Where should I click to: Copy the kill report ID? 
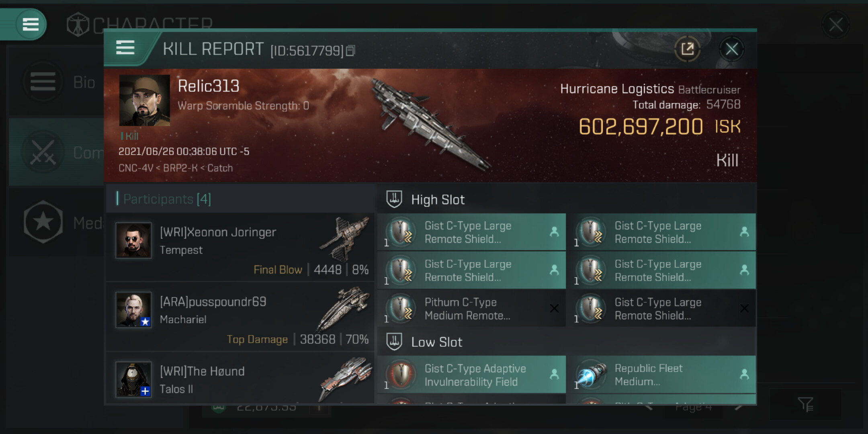350,51
